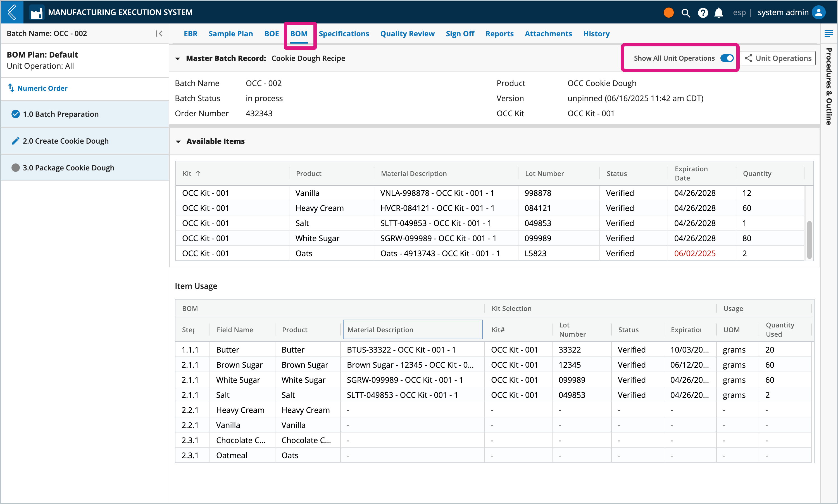
Task: Select 3.0 Package Cookie Dough operation
Action: pos(85,168)
